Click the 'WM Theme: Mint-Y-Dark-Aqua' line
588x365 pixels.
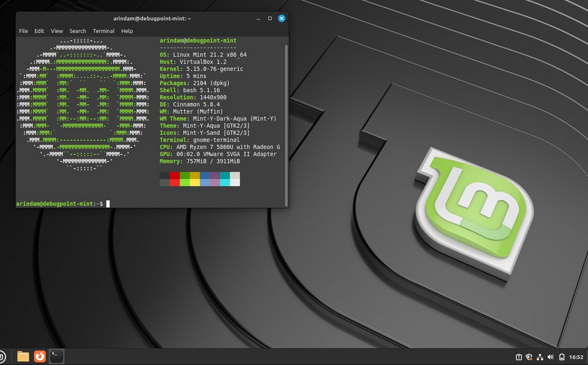[x=218, y=119]
